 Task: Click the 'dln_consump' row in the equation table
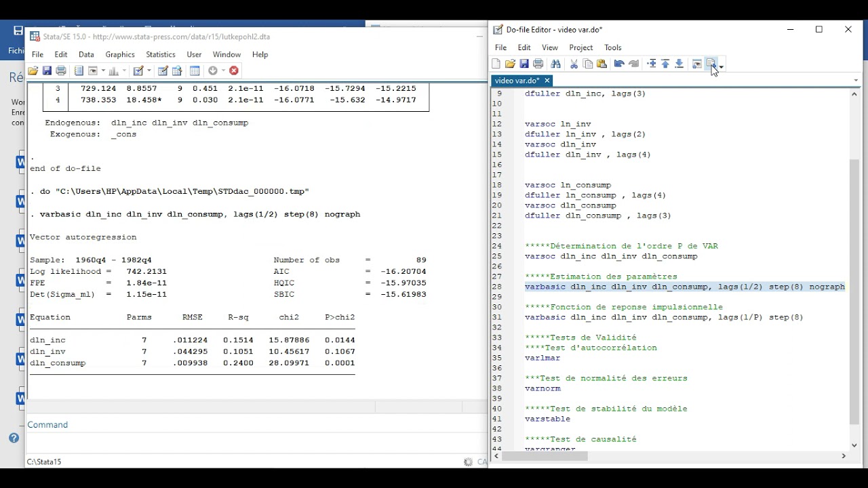pyautogui.click(x=192, y=363)
